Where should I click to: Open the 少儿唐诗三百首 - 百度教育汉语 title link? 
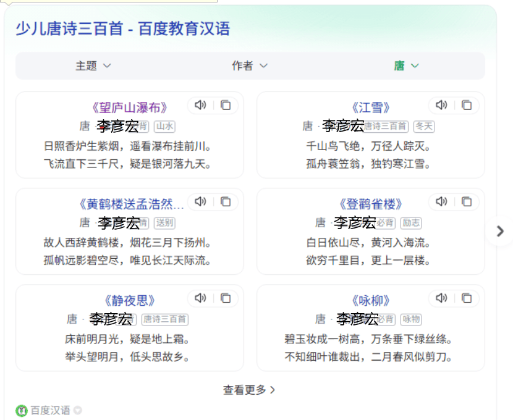tap(123, 28)
